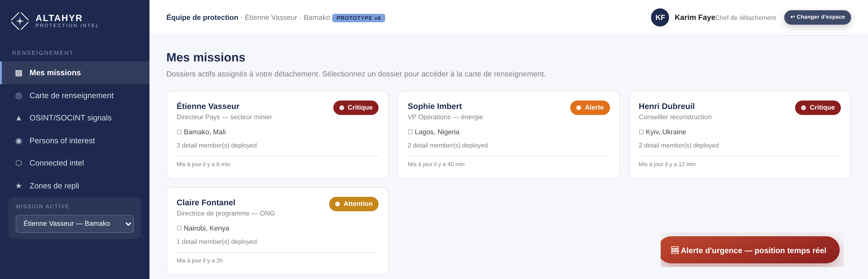Click 'Conseiller reconstruction' subtitle

click(x=675, y=117)
